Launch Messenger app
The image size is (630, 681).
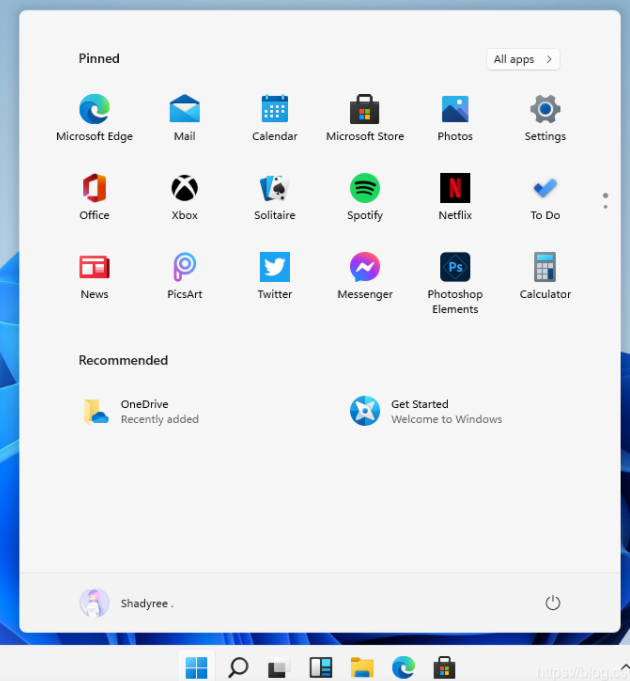tap(365, 275)
